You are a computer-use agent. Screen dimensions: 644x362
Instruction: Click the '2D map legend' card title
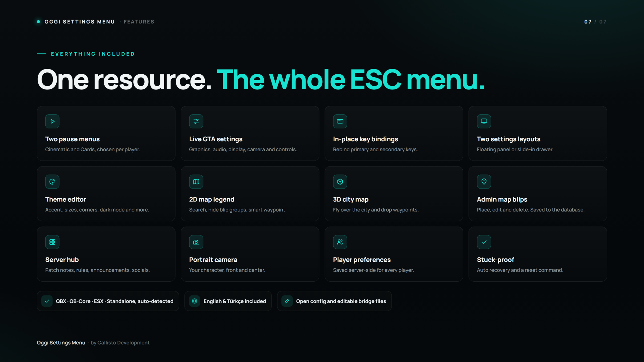(x=212, y=200)
